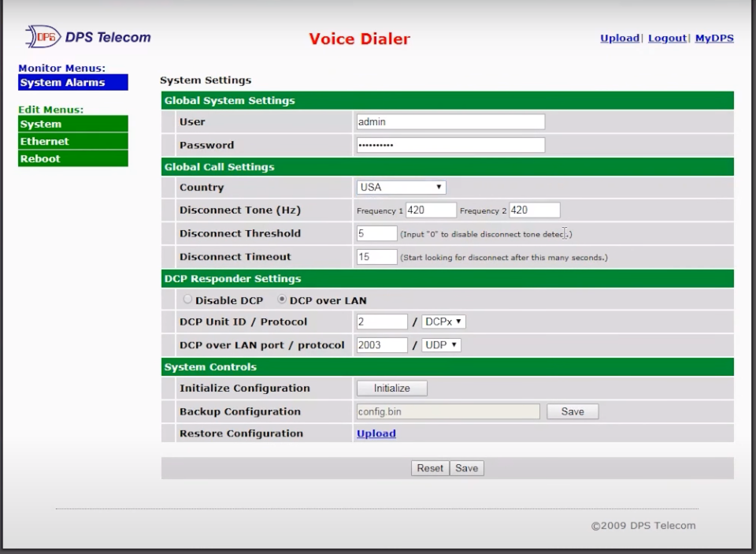Click the DCP Responder Settings header
Screen dimensions: 756x554
[x=447, y=278]
